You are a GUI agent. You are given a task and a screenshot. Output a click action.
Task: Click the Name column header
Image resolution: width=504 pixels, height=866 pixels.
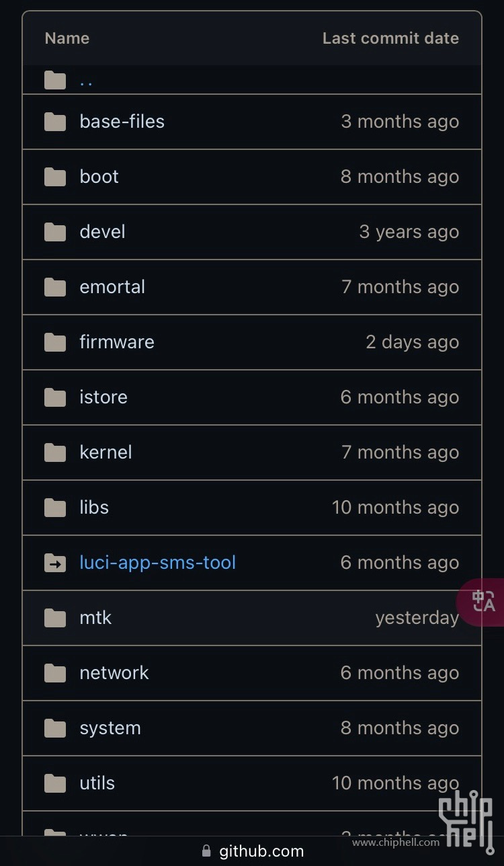(x=67, y=38)
